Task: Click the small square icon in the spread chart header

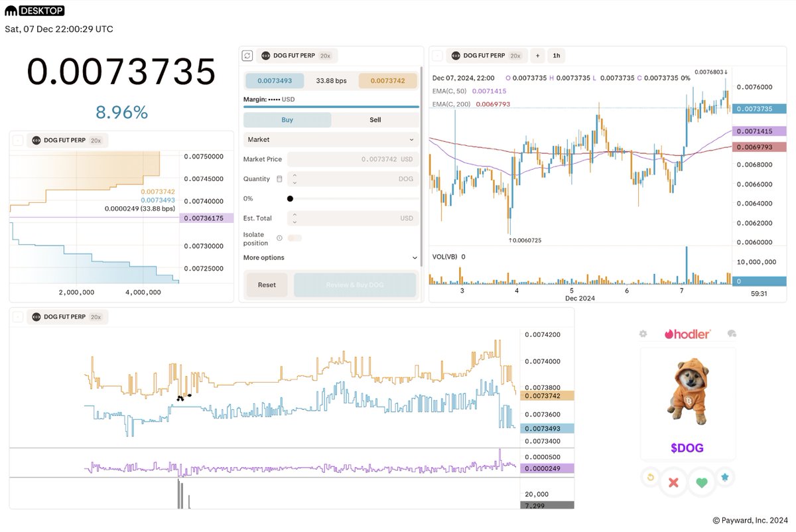Action: click(18, 317)
